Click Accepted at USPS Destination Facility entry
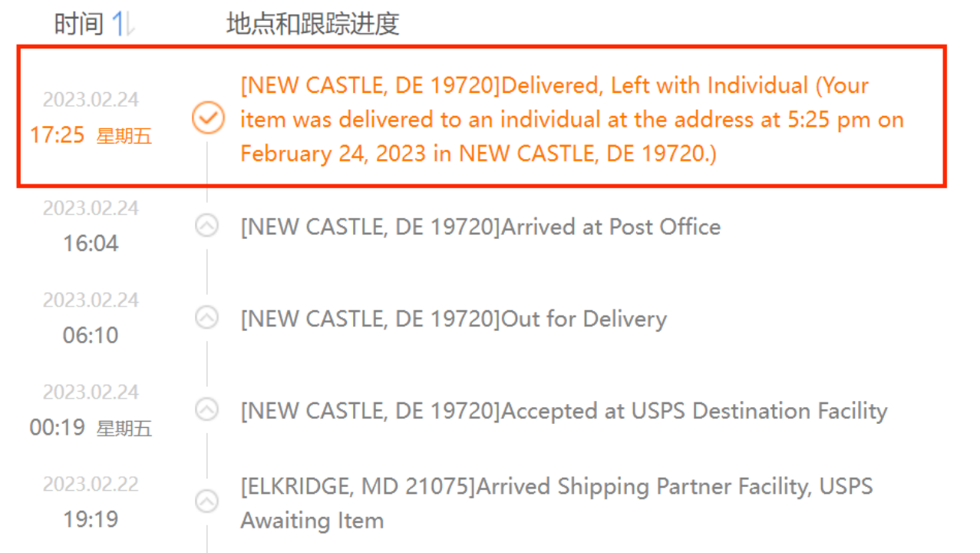980x553 pixels. [564, 411]
